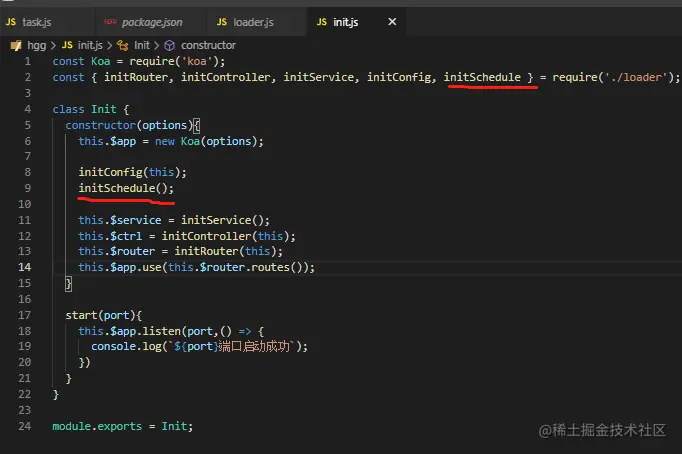Click 'module.exports = Init;' line
The height and width of the screenshot is (454, 682).
click(x=123, y=426)
